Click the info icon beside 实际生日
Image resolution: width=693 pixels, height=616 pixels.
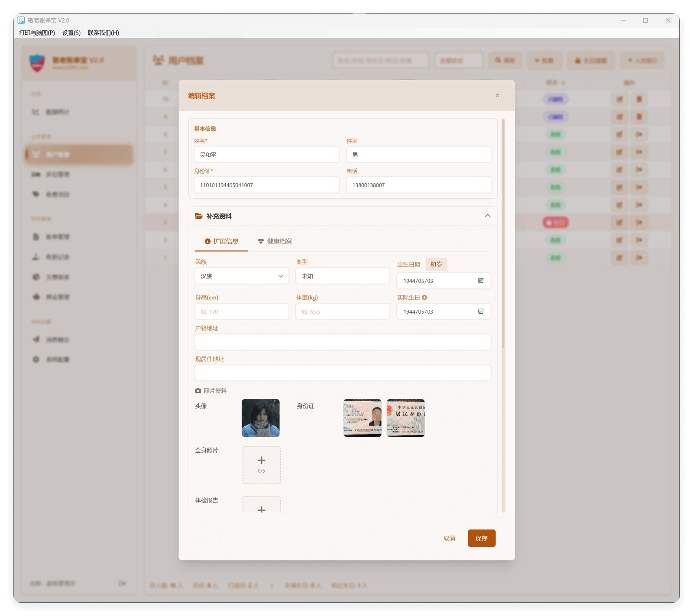pyautogui.click(x=424, y=298)
